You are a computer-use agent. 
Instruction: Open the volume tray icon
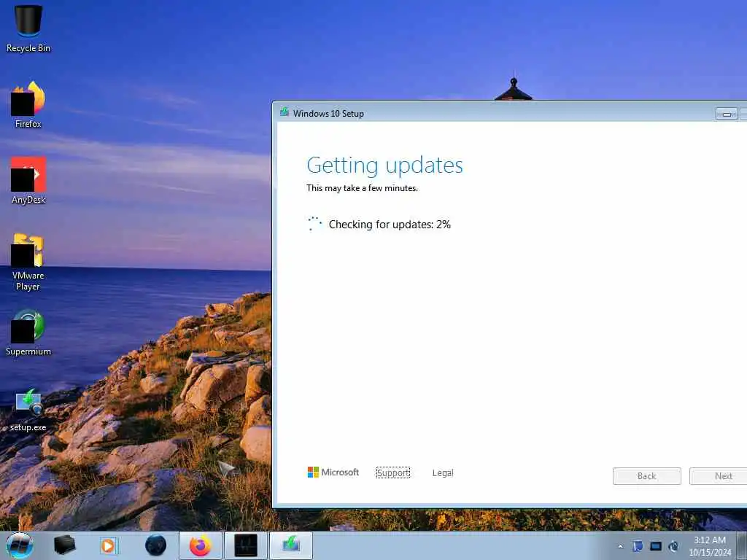(673, 546)
